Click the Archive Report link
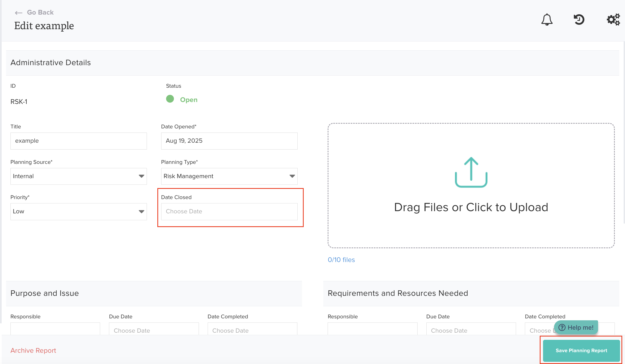 coord(33,351)
